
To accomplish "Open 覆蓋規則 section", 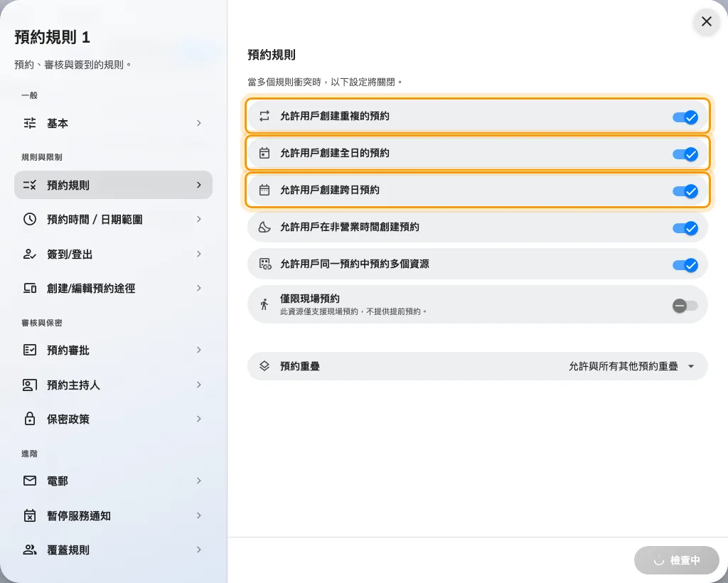I will (x=113, y=550).
